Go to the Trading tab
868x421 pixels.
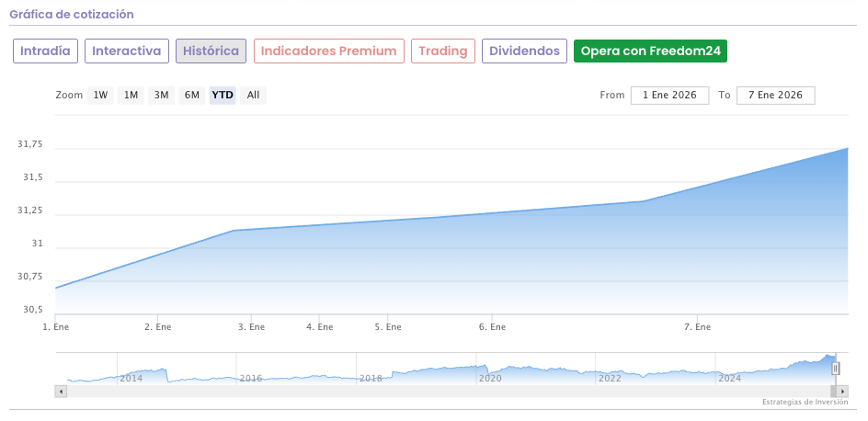point(443,51)
